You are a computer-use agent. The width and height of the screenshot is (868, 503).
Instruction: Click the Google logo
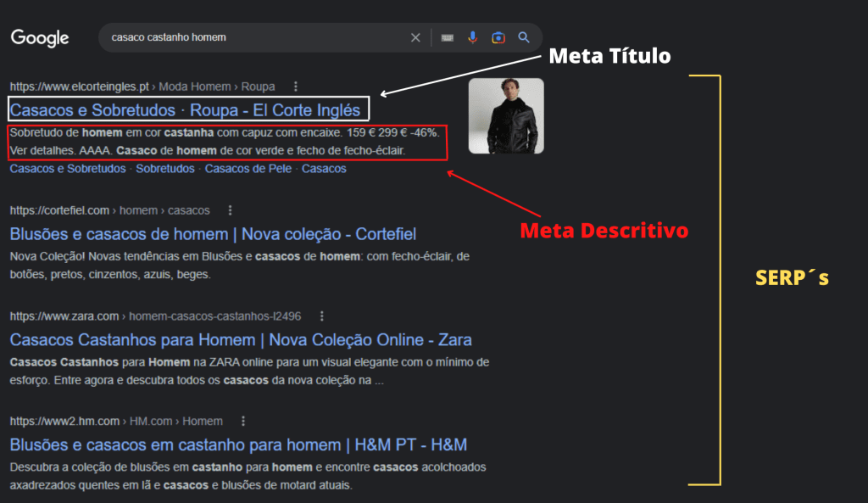tap(40, 37)
